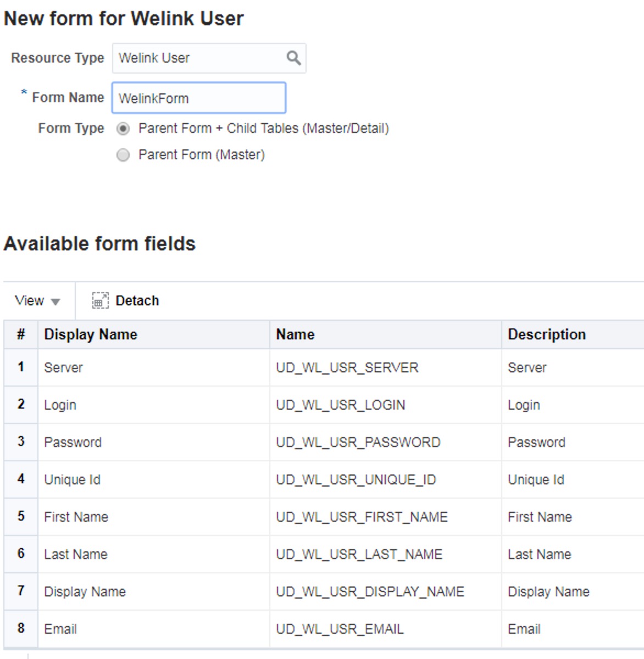Screen dimensions: 644x659
Task: Click the Description column header
Action: pos(573,334)
